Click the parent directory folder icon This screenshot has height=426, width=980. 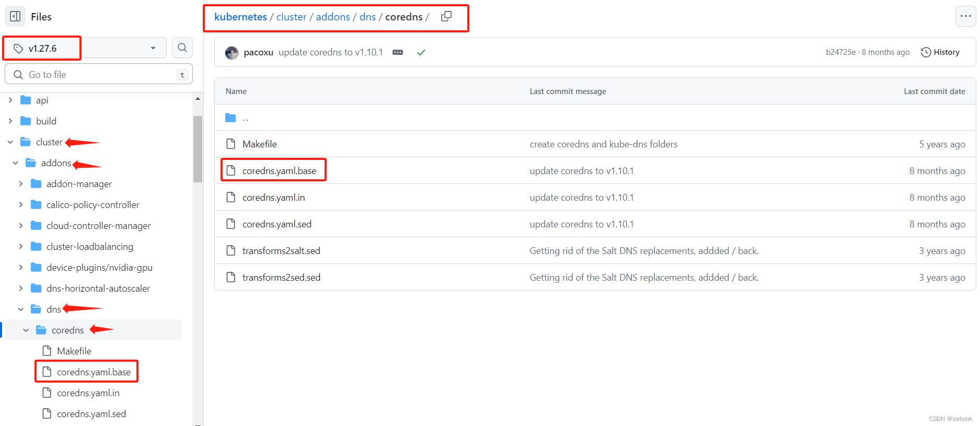click(x=230, y=118)
